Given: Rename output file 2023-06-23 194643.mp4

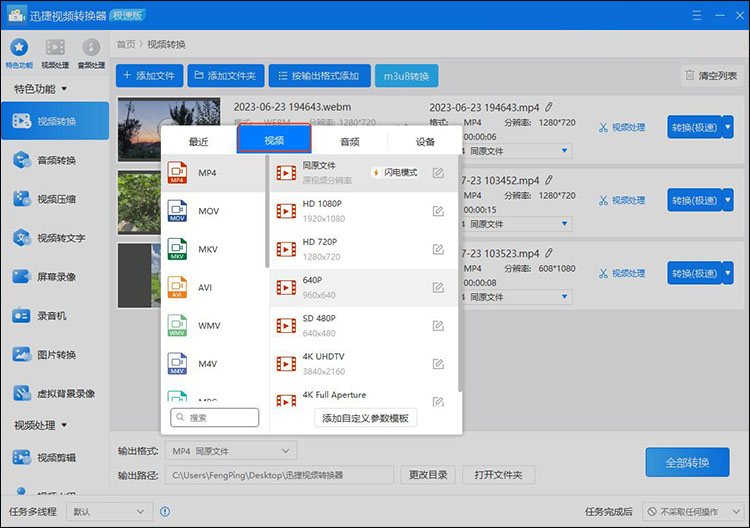Looking at the screenshot, I should 549,107.
